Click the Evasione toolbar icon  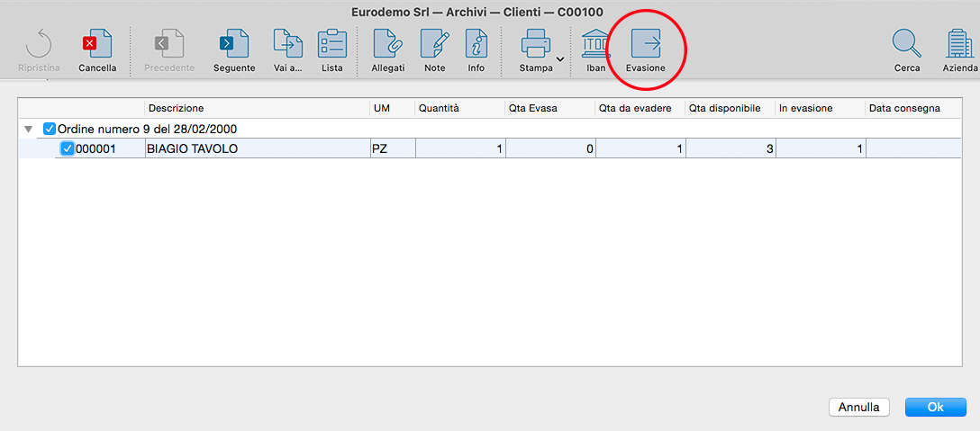(x=645, y=44)
